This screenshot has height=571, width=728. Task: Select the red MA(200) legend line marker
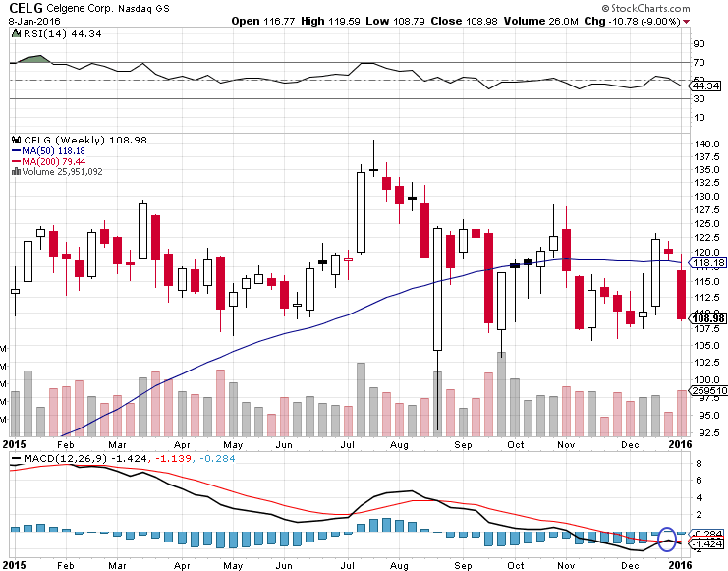(x=17, y=162)
